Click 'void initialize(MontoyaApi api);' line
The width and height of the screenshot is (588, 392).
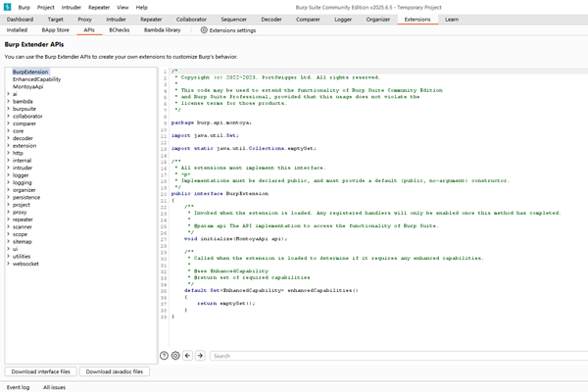pyautogui.click(x=235, y=238)
